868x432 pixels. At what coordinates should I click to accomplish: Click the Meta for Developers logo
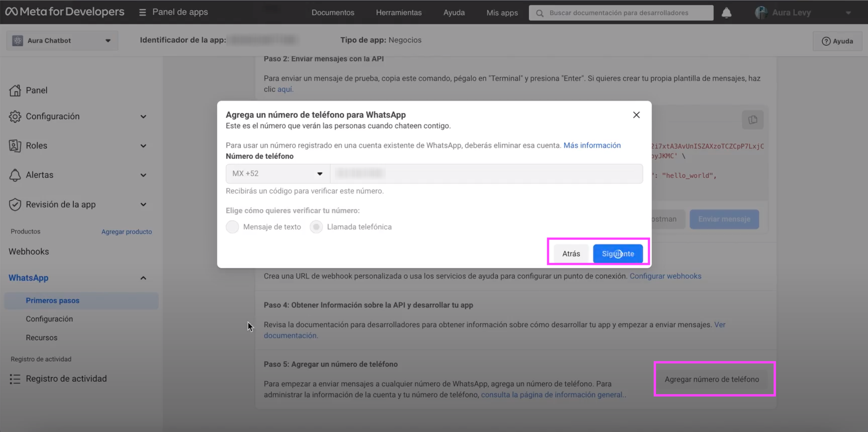tap(65, 12)
